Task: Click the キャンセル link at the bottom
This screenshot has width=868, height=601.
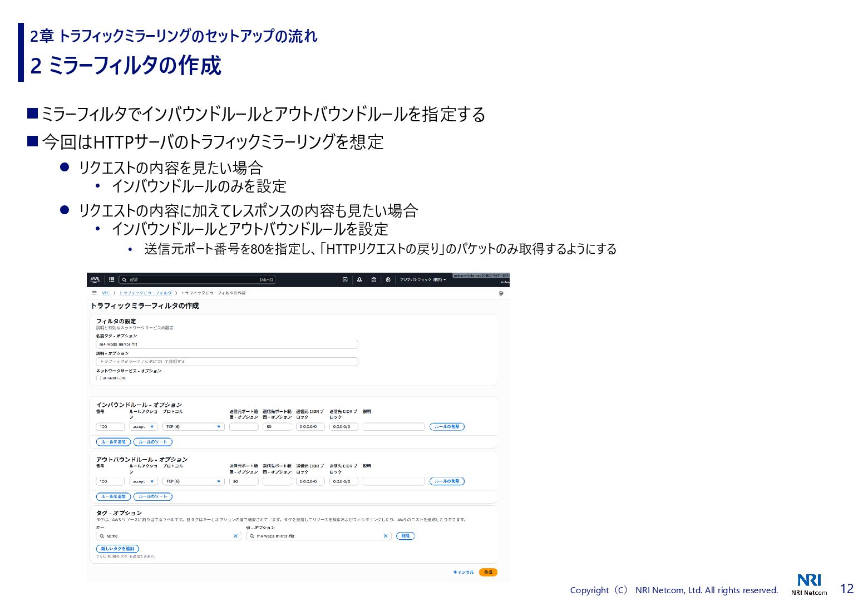Action: [463, 572]
